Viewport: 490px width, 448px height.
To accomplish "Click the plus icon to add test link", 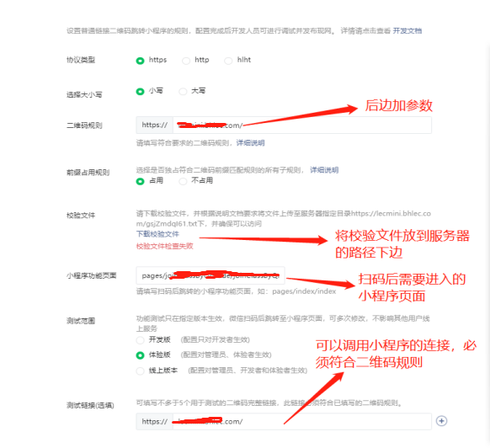I will (x=441, y=421).
